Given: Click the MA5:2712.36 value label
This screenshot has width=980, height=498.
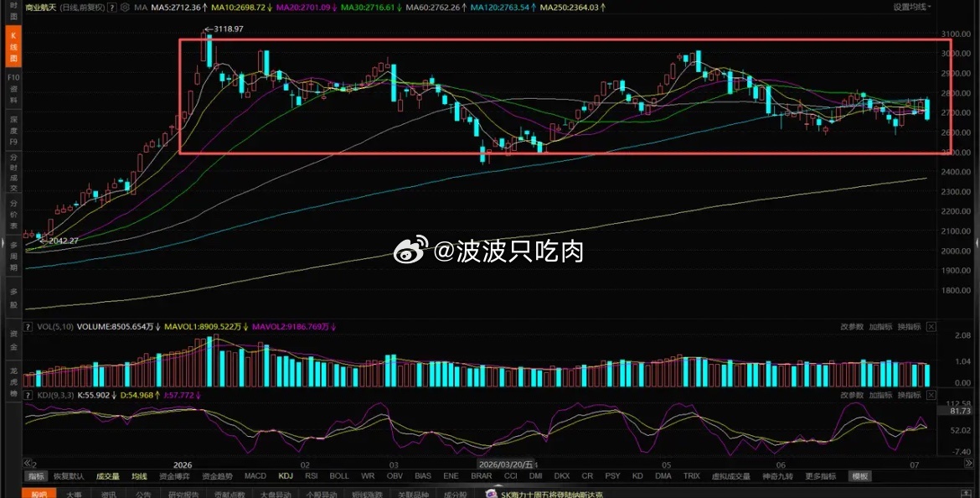Looking at the screenshot, I should (x=178, y=8).
